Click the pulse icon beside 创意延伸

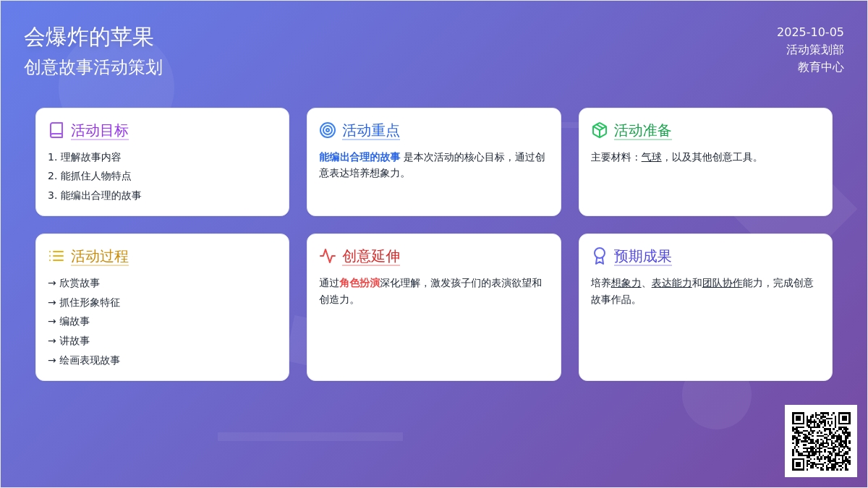[x=328, y=256]
